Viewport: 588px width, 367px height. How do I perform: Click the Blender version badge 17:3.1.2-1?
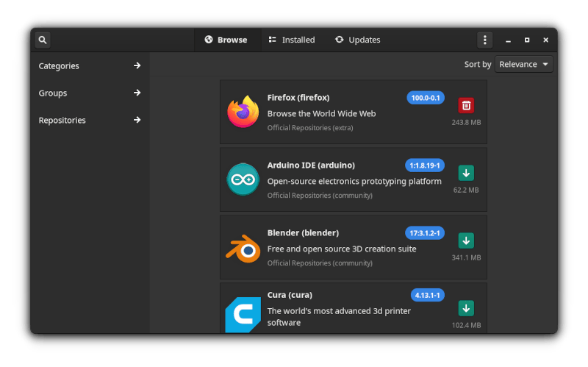coord(425,233)
